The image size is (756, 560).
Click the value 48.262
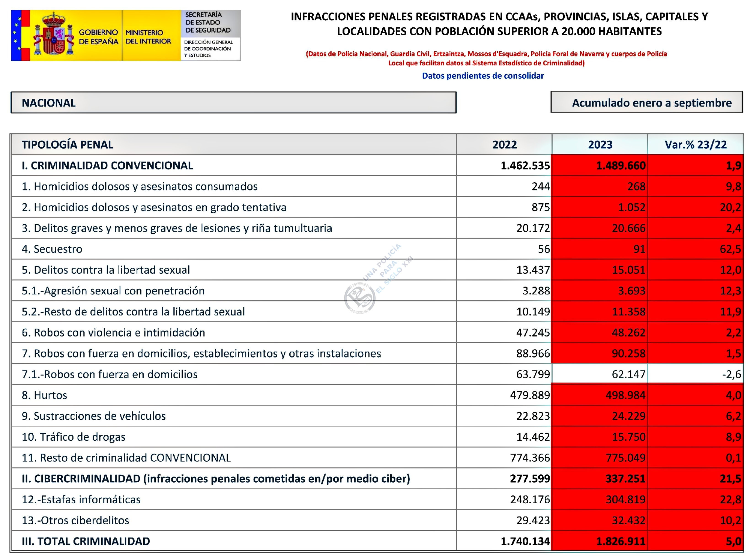[628, 333]
